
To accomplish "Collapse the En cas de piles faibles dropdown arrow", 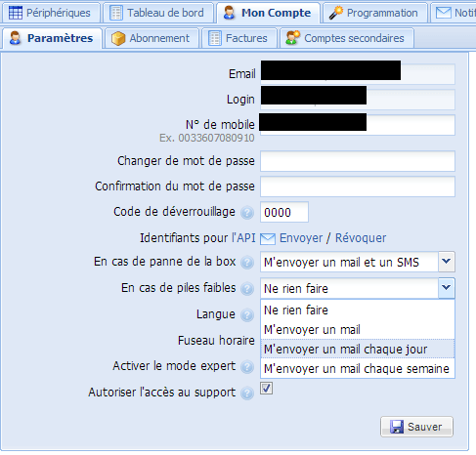I will pos(447,288).
